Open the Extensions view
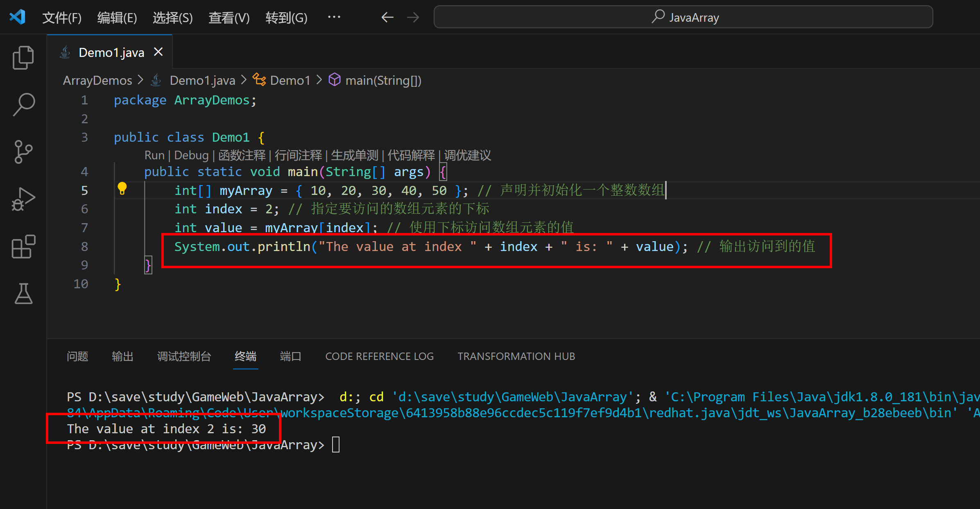The width and height of the screenshot is (980, 509). coord(23,247)
